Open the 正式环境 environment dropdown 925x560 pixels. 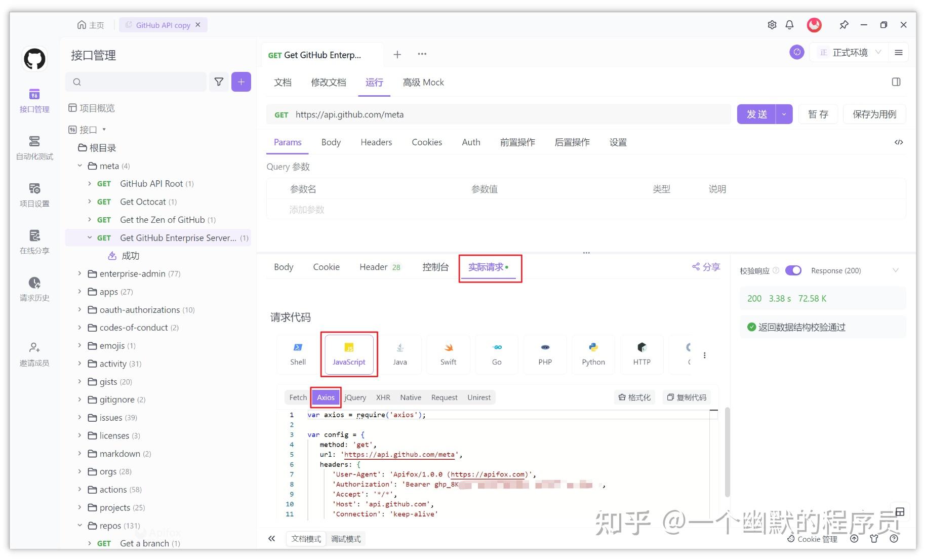coord(851,52)
